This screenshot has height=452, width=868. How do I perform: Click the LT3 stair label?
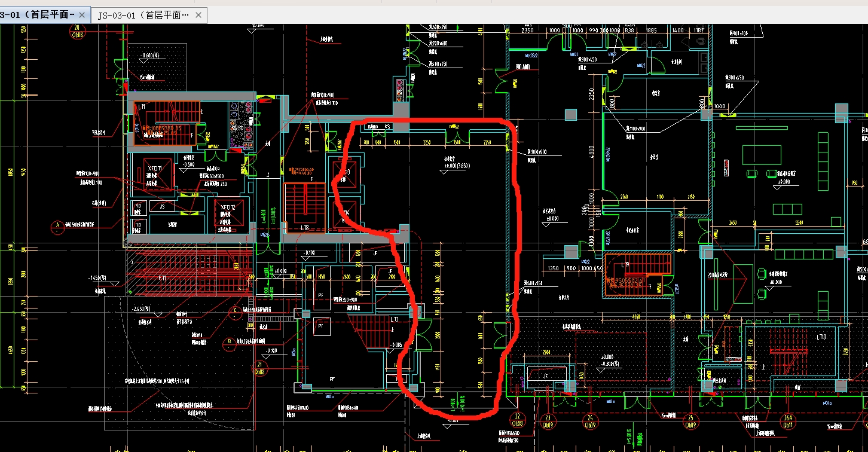[x=395, y=320]
